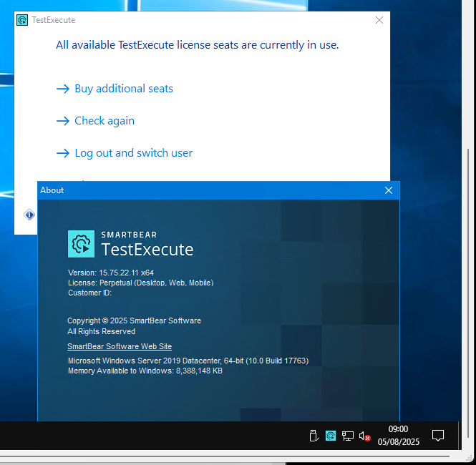Click the All Rights Reserved text

click(x=102, y=331)
